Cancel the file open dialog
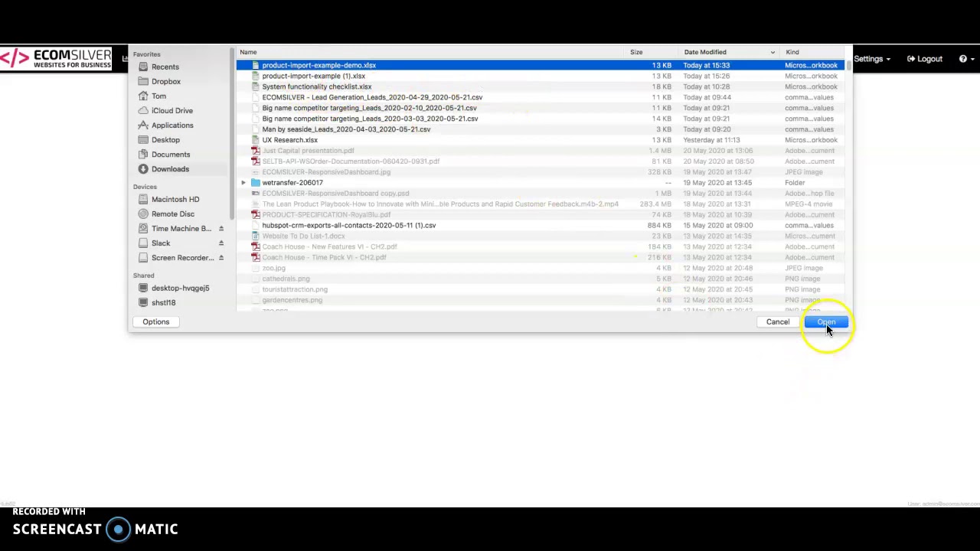The image size is (980, 551). point(778,321)
